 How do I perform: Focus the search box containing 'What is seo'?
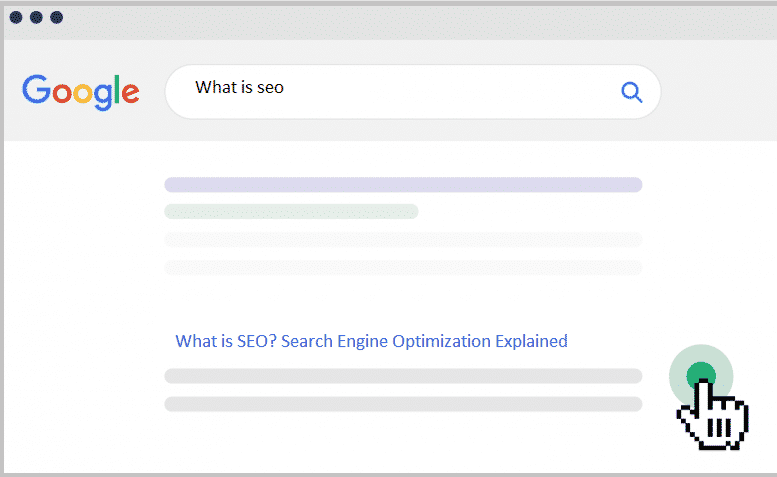click(x=413, y=92)
